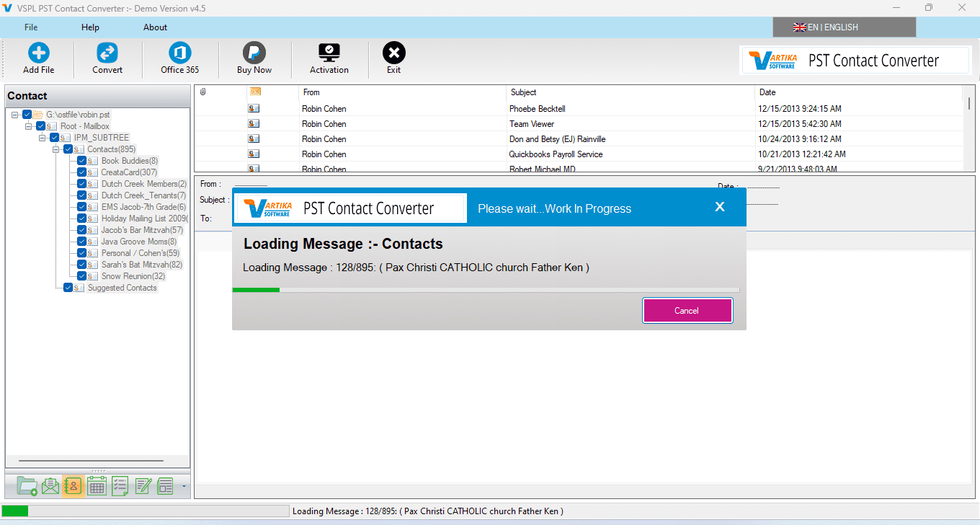Select the contacts address book view icon

coord(73,487)
